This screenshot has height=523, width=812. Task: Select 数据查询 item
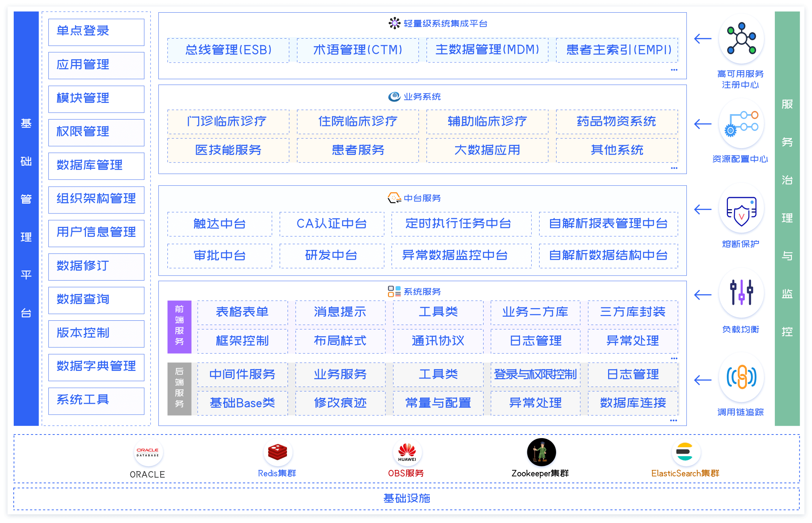click(x=96, y=301)
